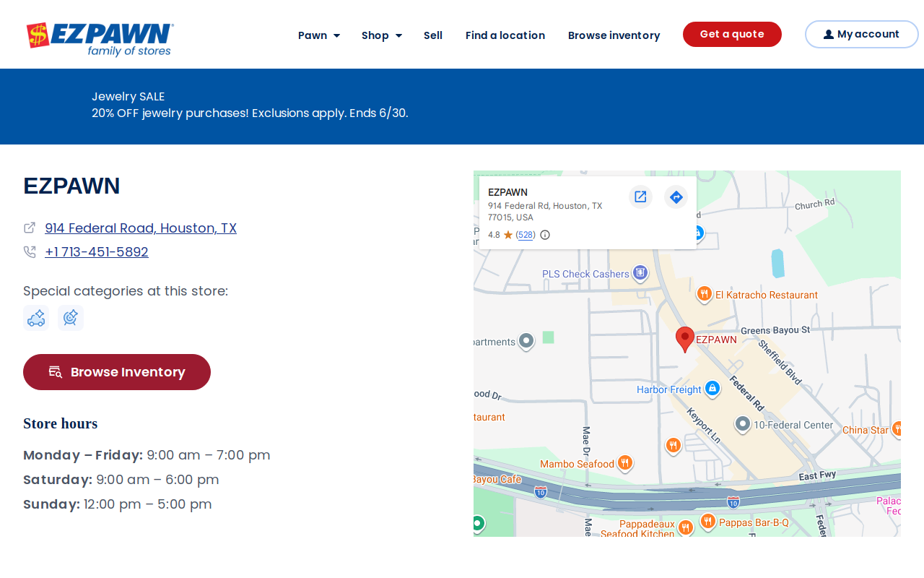Select El Katracho Restaurant marker on map
This screenshot has width=924, height=578.
[705, 294]
